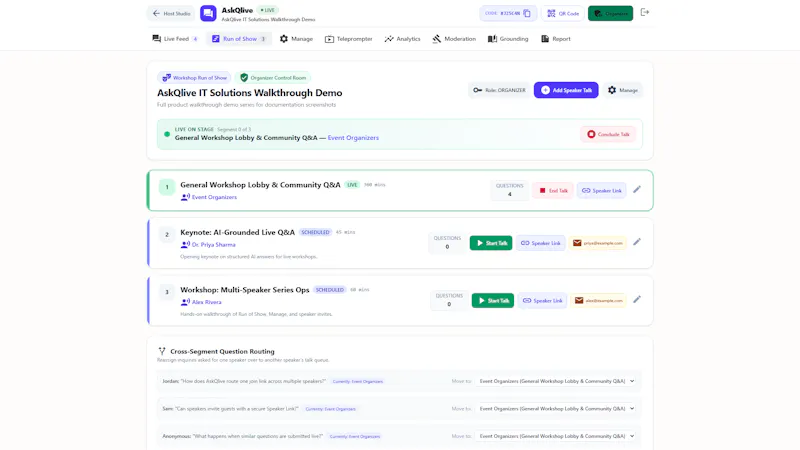The width and height of the screenshot is (800, 450).
Task: Click the Role: ORGANIZER key button
Action: pyautogui.click(x=499, y=90)
